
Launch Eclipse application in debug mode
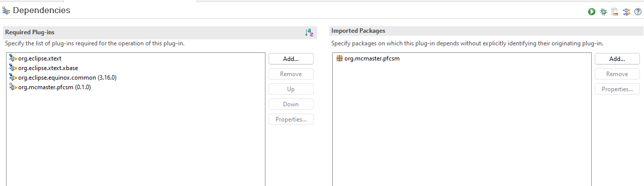603,12
